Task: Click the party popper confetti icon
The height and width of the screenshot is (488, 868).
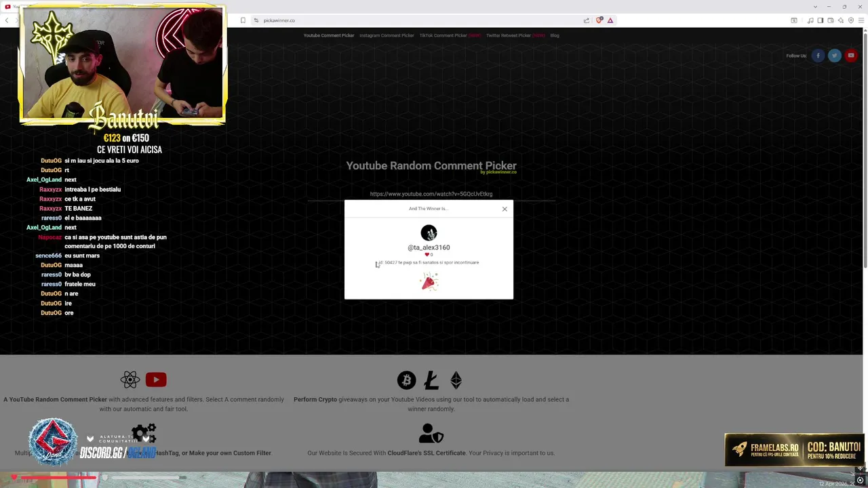Action: pos(429,282)
